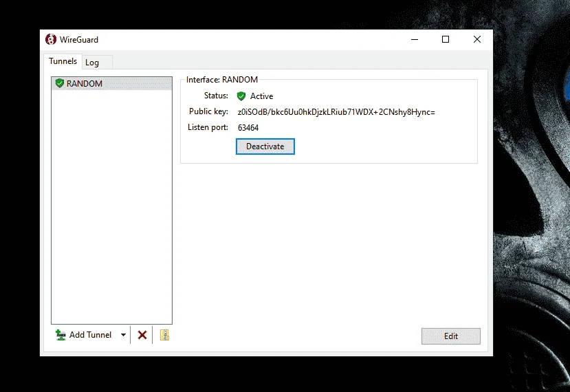Click the Listen port label

[208, 127]
